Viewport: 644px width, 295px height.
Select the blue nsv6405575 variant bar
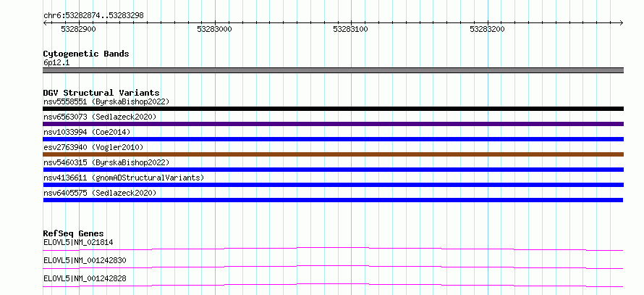(333, 200)
